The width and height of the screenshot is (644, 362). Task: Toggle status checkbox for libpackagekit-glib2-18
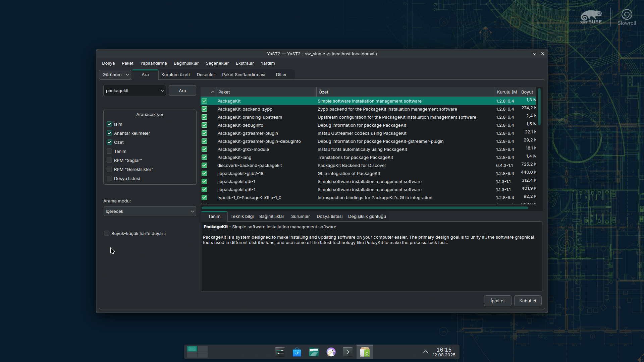click(x=204, y=173)
